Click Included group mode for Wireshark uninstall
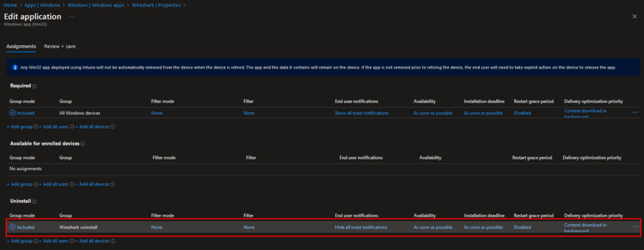The width and height of the screenshot is (644, 250). 22,227
